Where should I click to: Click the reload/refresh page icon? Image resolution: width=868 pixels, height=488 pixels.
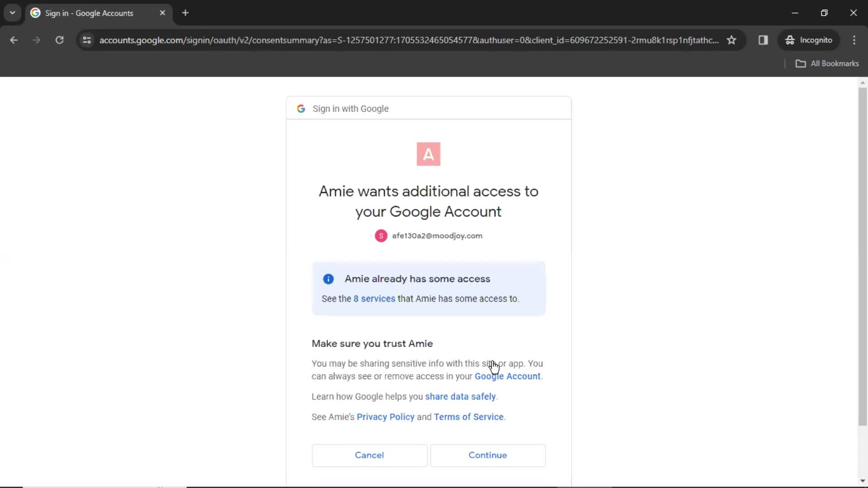coord(59,40)
